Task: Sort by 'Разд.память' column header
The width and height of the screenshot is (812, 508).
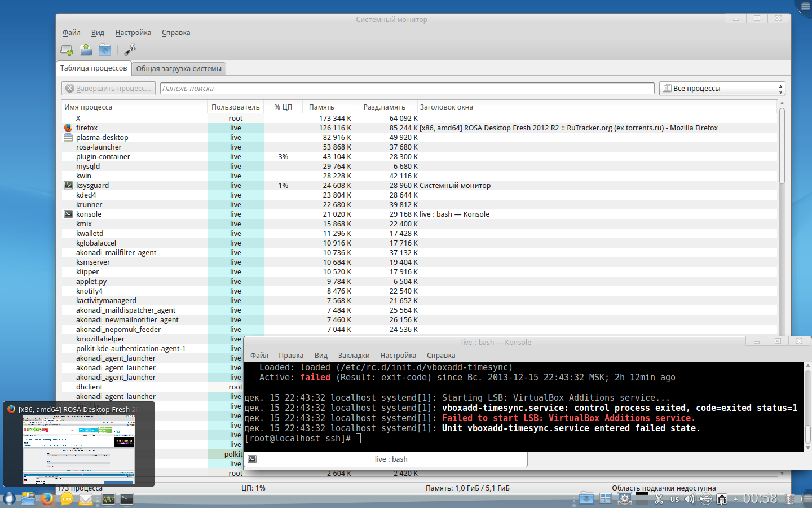Action: click(x=385, y=107)
